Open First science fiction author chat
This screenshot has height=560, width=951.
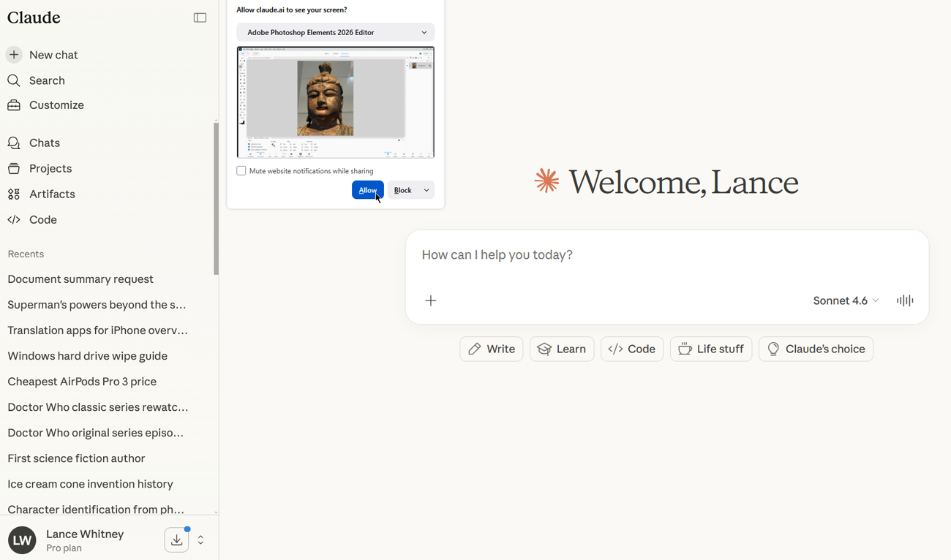(x=76, y=458)
